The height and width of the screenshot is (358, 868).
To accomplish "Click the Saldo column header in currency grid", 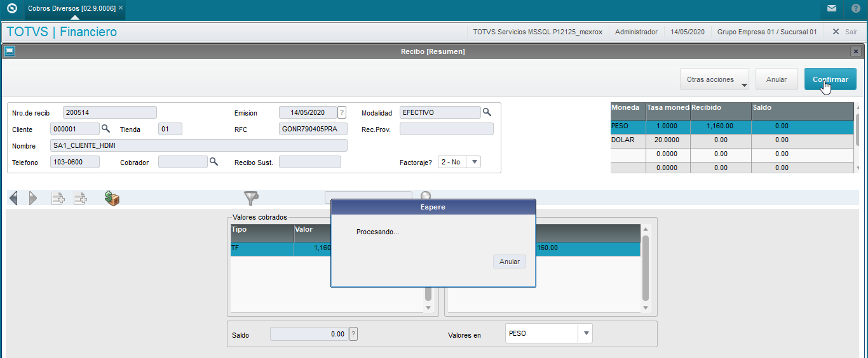I will 803,111.
